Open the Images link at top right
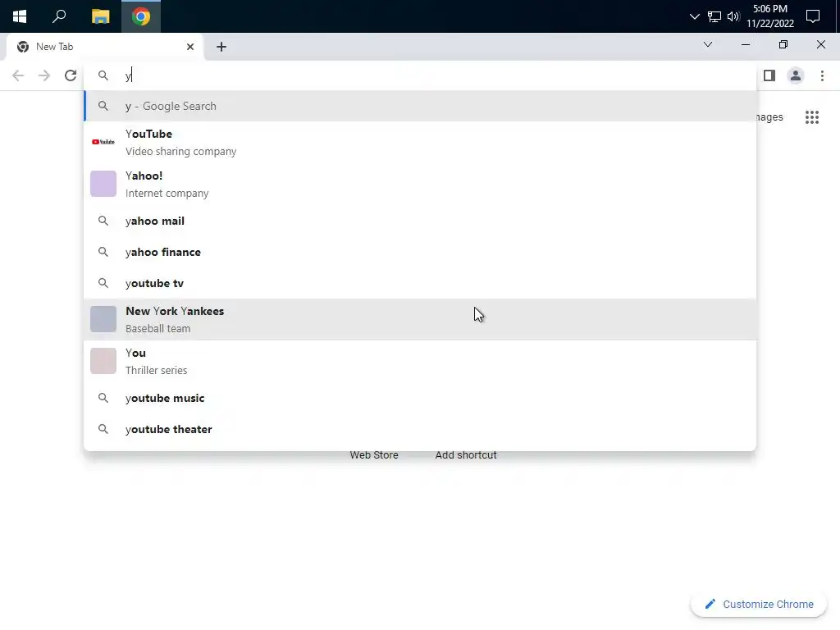The height and width of the screenshot is (630, 840). [x=769, y=117]
